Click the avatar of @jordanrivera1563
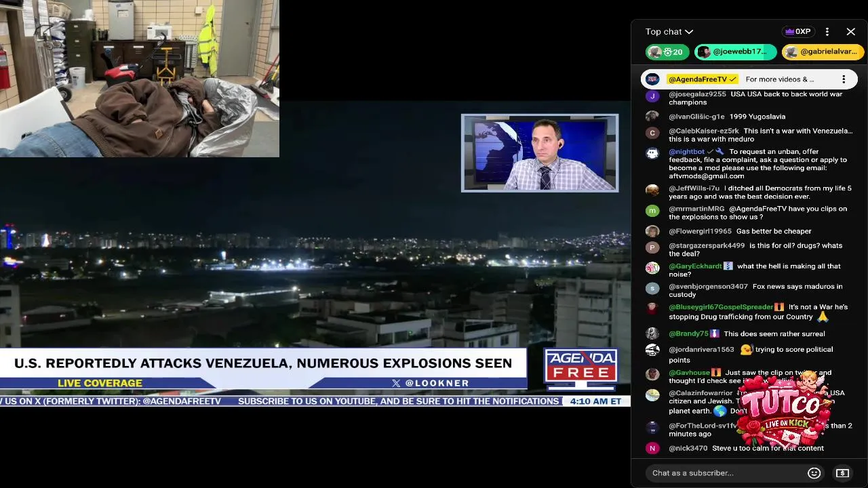 point(652,350)
